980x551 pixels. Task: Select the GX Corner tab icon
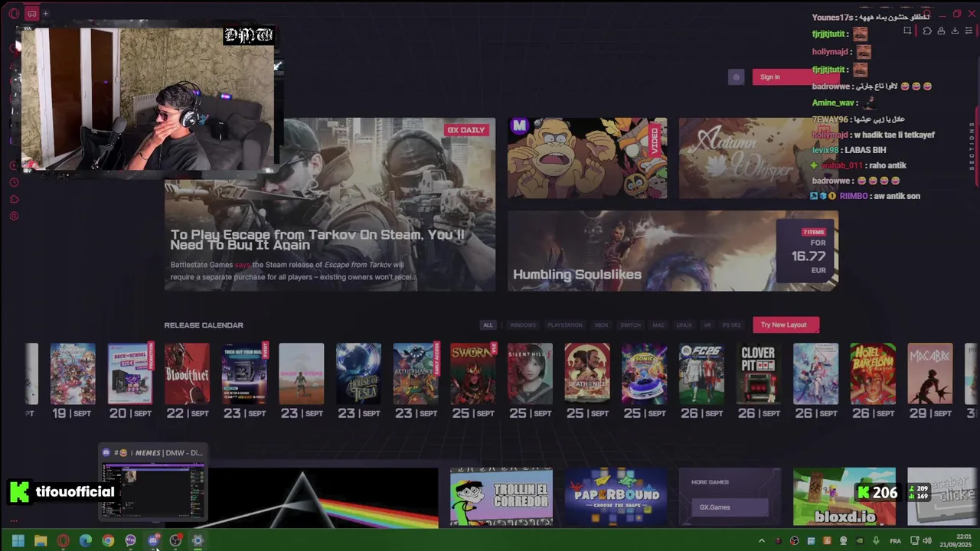[x=31, y=13]
